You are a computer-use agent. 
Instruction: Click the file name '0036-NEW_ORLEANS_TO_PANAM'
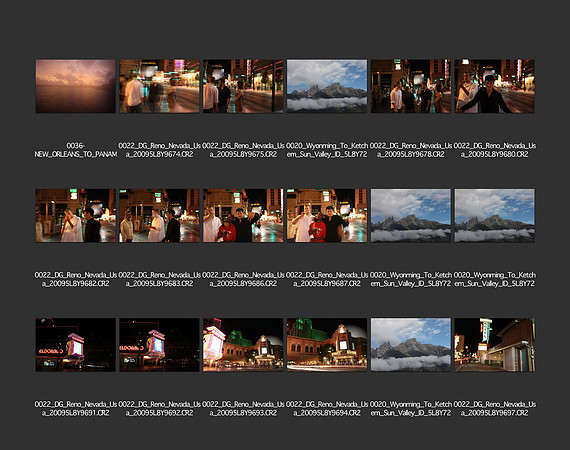[76, 150]
